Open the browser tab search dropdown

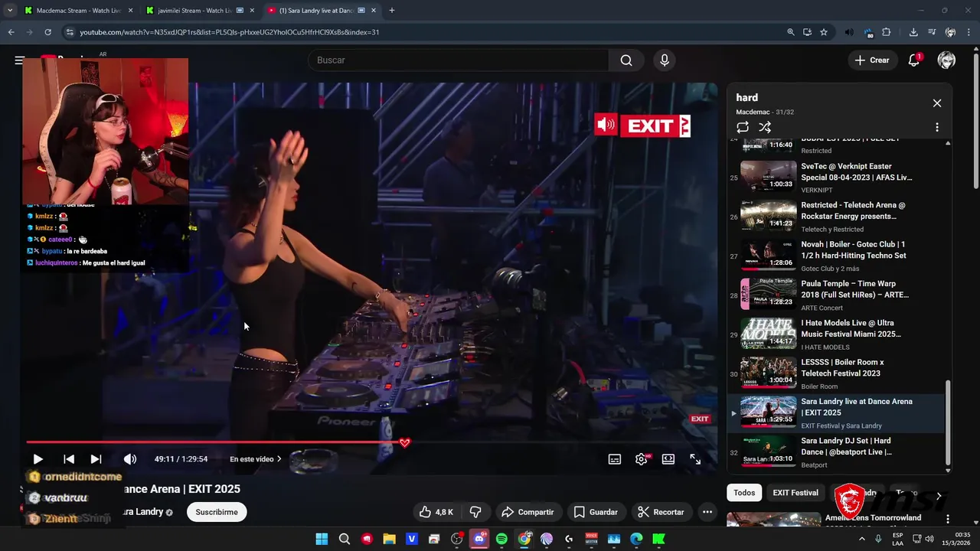tap(10, 11)
